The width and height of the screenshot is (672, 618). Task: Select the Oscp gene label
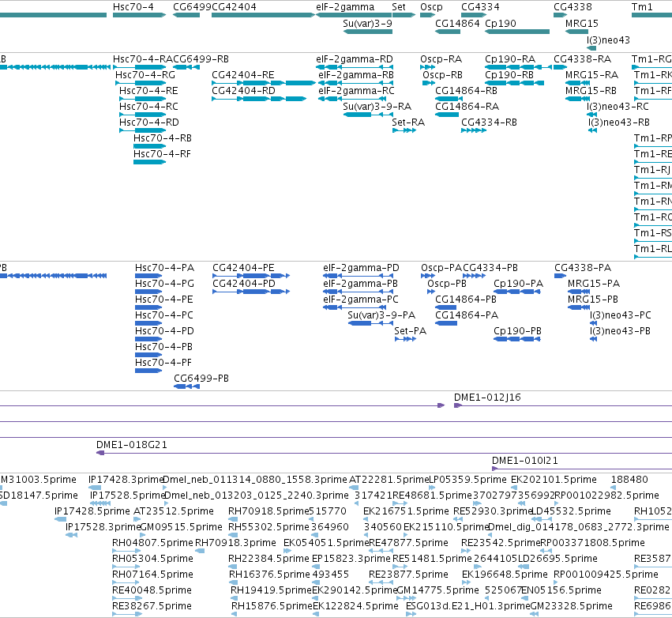(431, 7)
